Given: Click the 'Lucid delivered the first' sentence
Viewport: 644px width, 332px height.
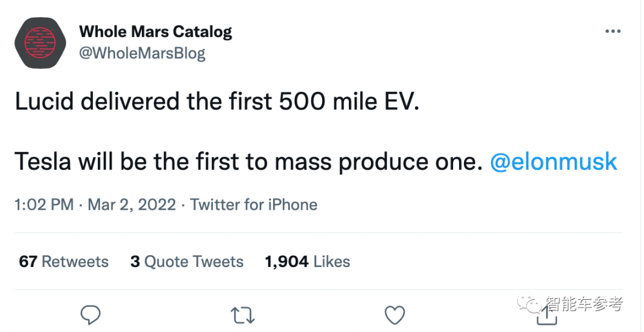Looking at the screenshot, I should (x=217, y=102).
